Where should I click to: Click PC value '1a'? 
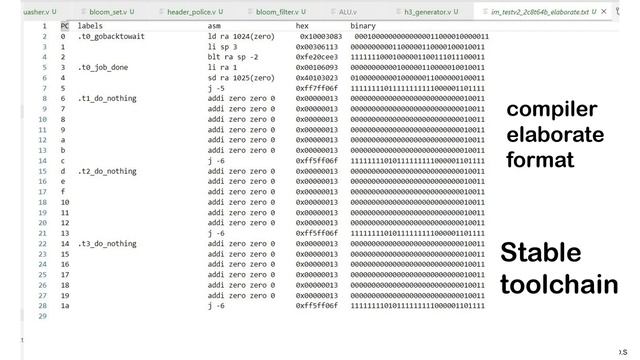[x=65, y=306]
